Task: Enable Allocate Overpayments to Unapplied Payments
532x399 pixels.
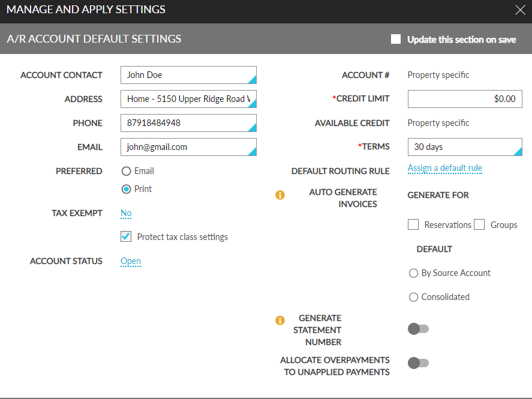Action: 417,362
